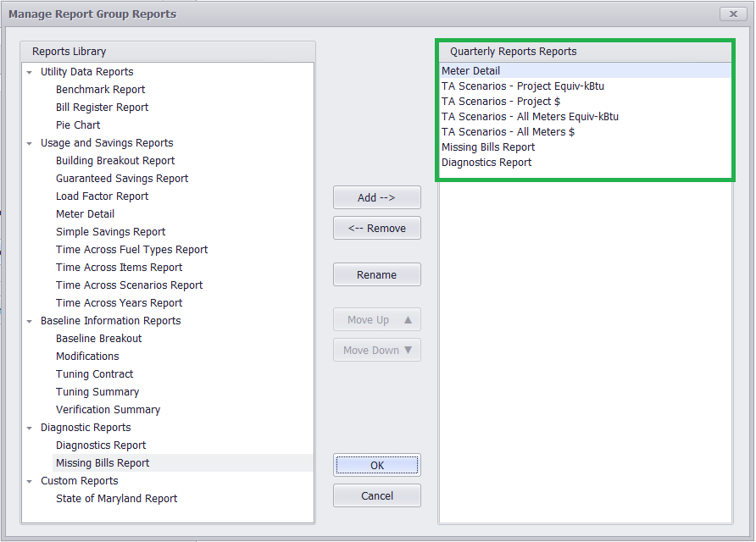Image resolution: width=756 pixels, height=542 pixels.
Task: Collapse the Utility Data Reports group
Action: (30, 73)
